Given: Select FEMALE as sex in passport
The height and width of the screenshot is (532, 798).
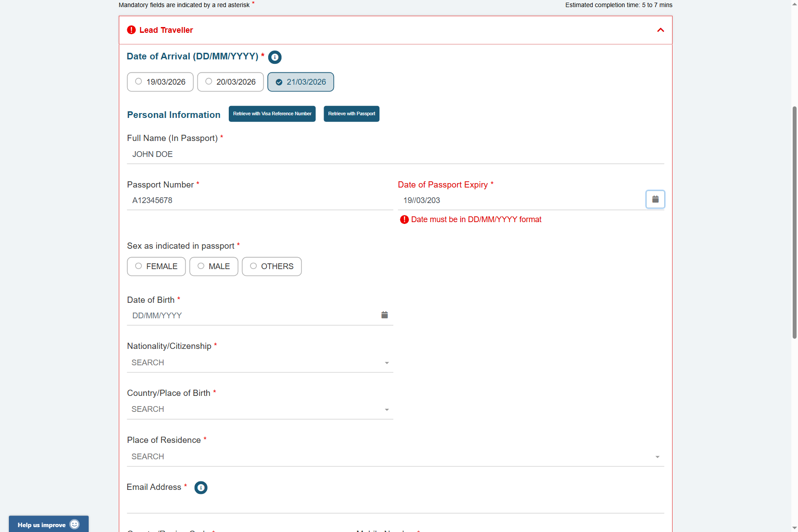Looking at the screenshot, I should point(156,266).
